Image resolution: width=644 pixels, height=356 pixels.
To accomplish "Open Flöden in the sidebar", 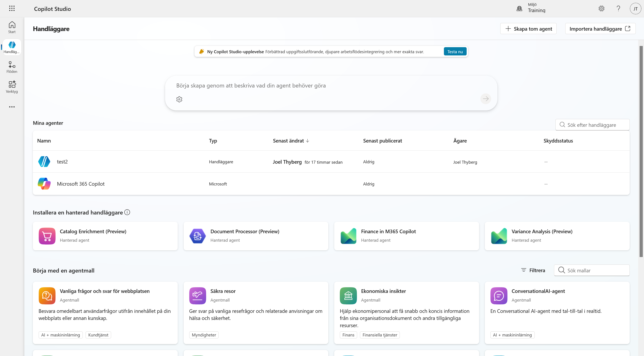I will tap(12, 67).
